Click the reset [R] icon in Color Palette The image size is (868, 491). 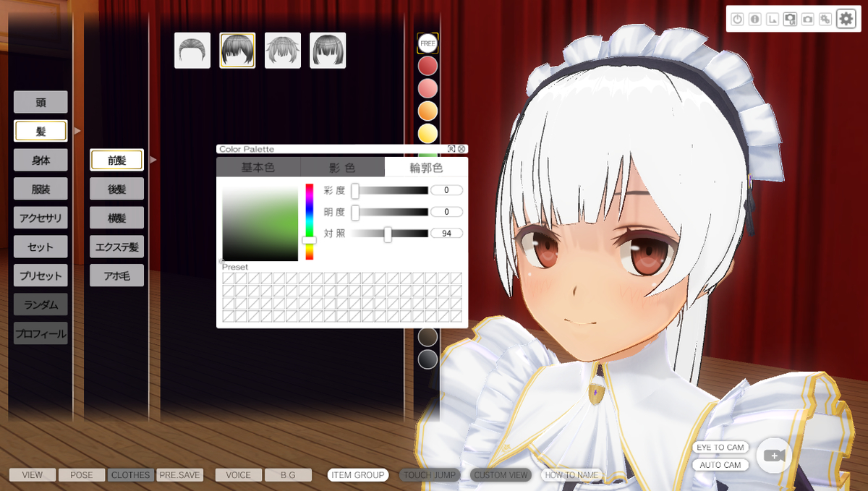(451, 149)
